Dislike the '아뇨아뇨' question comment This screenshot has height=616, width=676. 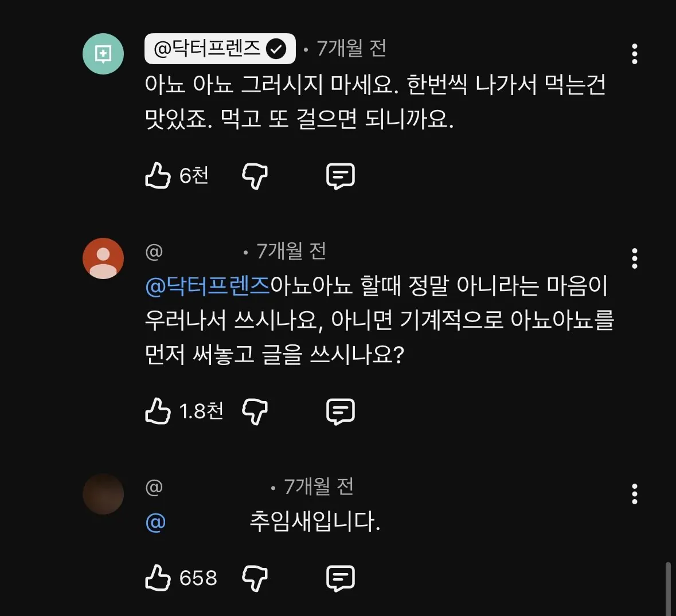[x=255, y=411]
